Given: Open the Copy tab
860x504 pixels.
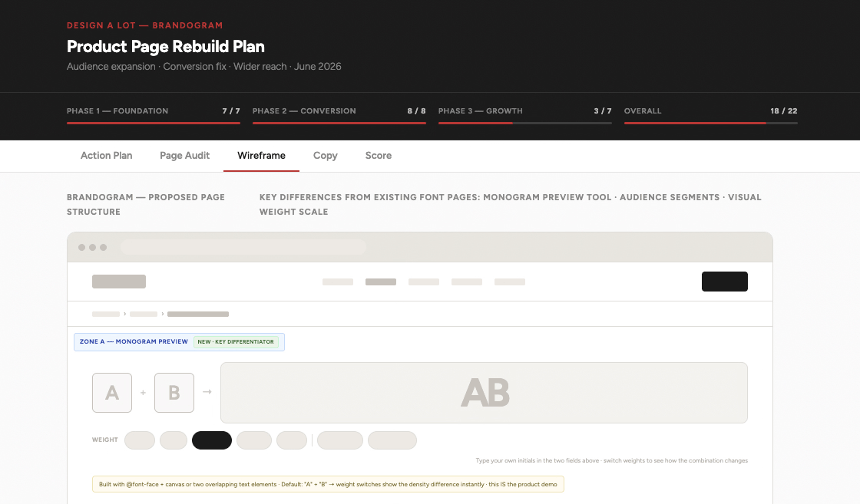Looking at the screenshot, I should click(x=326, y=156).
